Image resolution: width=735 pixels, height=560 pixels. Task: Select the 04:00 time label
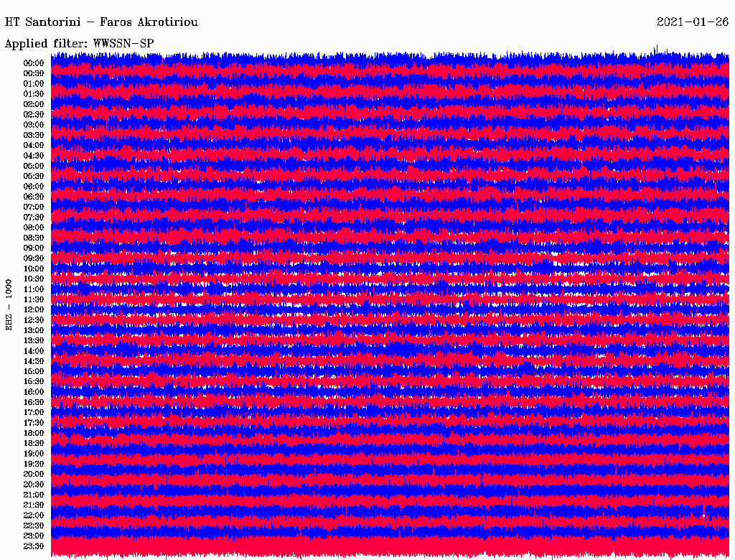[34, 146]
